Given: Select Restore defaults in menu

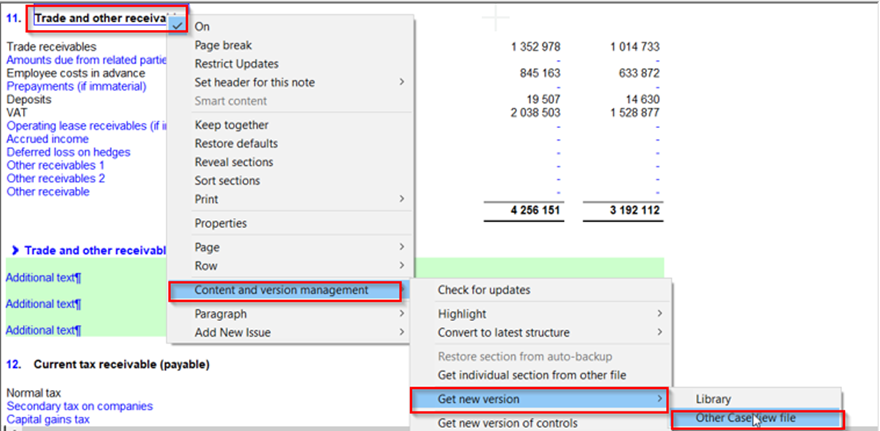Looking at the screenshot, I should pyautogui.click(x=236, y=144).
